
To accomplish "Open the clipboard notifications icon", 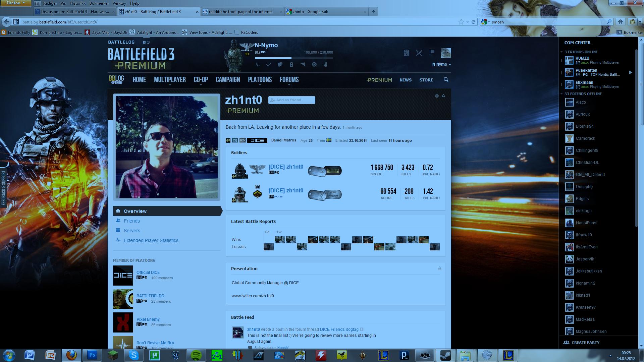I will coord(406,53).
